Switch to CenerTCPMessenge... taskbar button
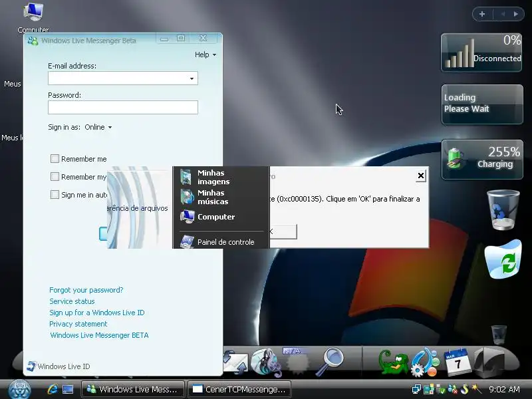The width and height of the screenshot is (532, 399). click(239, 389)
